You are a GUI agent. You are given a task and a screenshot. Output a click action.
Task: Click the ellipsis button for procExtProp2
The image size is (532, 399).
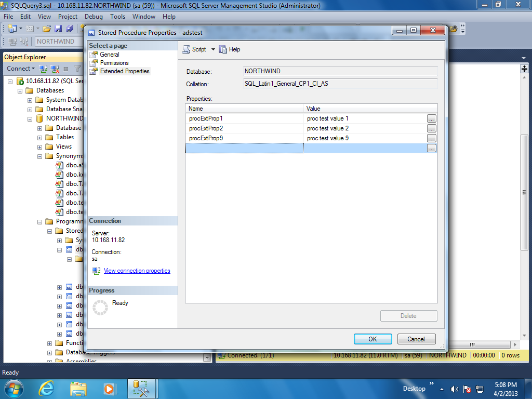pos(431,129)
